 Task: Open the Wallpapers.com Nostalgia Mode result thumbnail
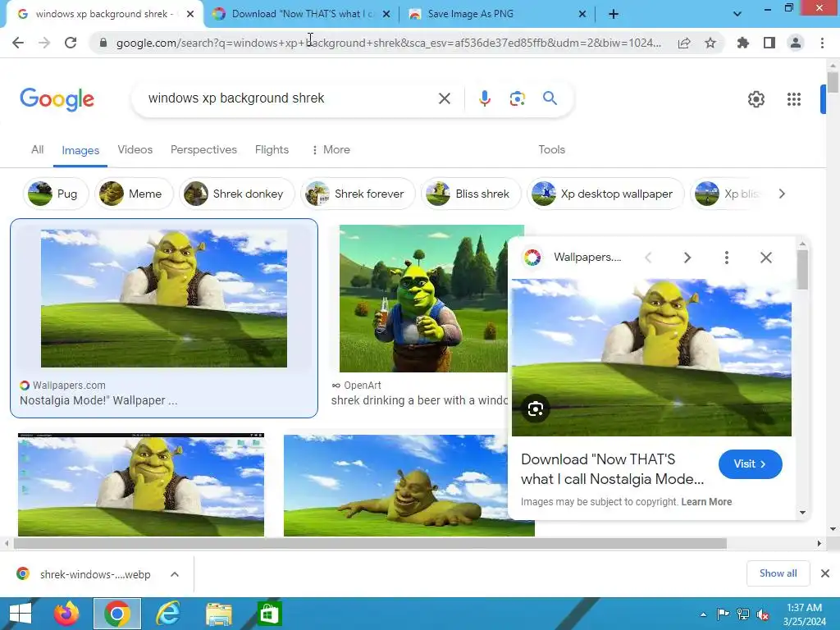point(164,299)
